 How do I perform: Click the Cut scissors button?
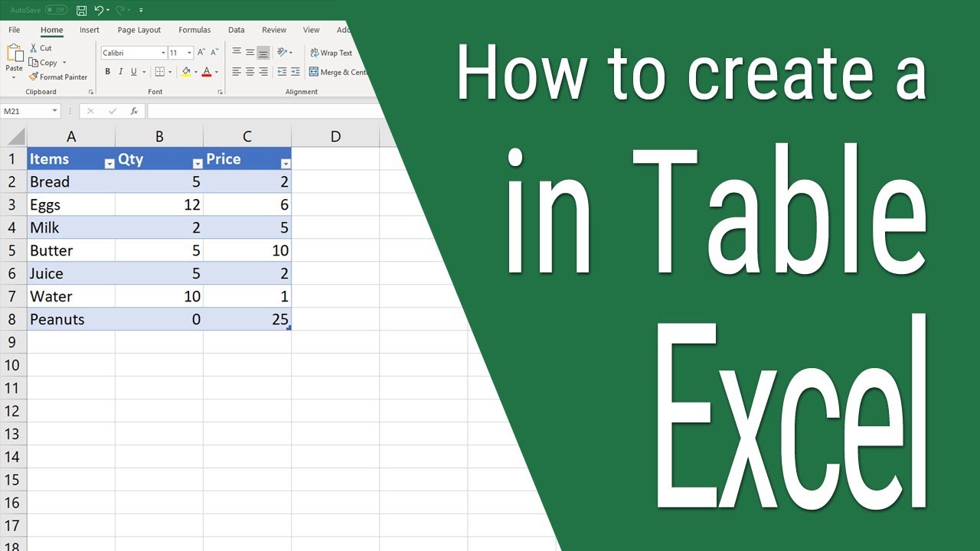coord(41,47)
